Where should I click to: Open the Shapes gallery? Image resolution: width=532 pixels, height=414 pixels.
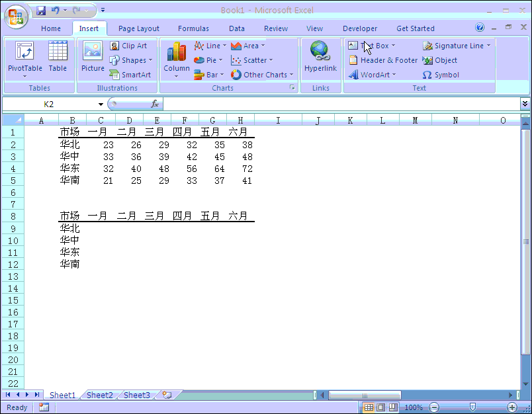point(131,60)
